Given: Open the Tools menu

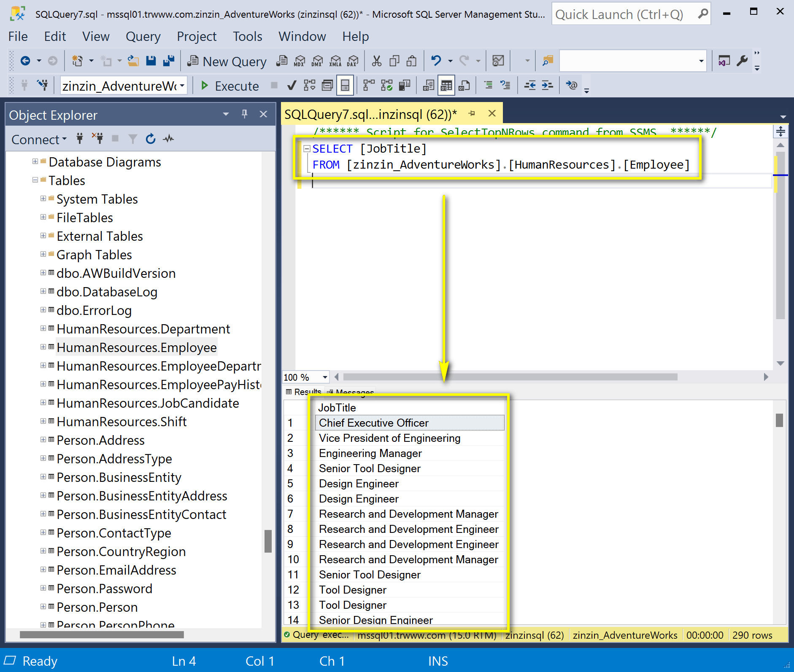Looking at the screenshot, I should pos(248,37).
